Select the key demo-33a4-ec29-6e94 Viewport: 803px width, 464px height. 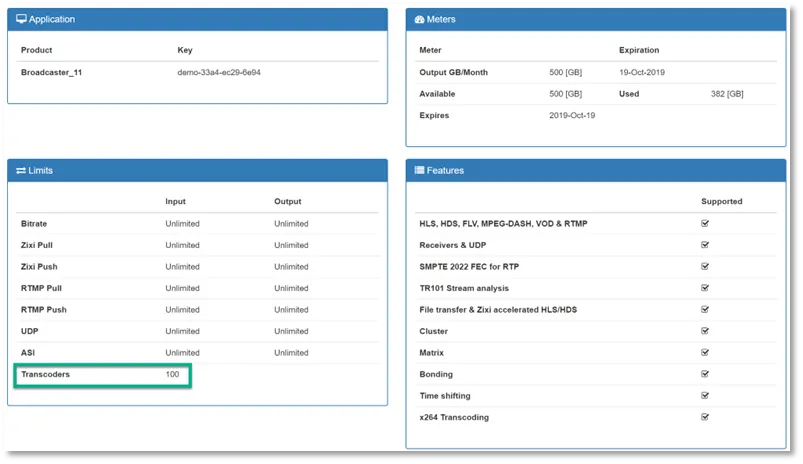coord(219,72)
